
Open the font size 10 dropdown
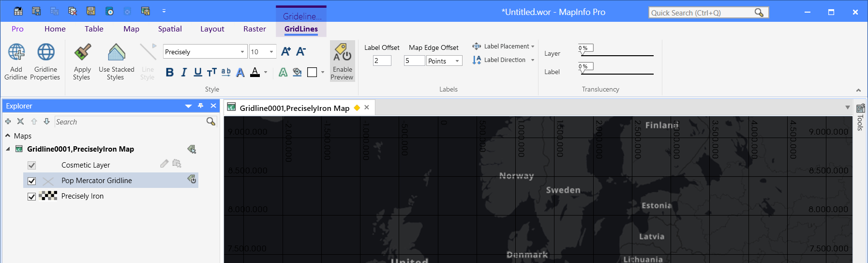(x=271, y=52)
